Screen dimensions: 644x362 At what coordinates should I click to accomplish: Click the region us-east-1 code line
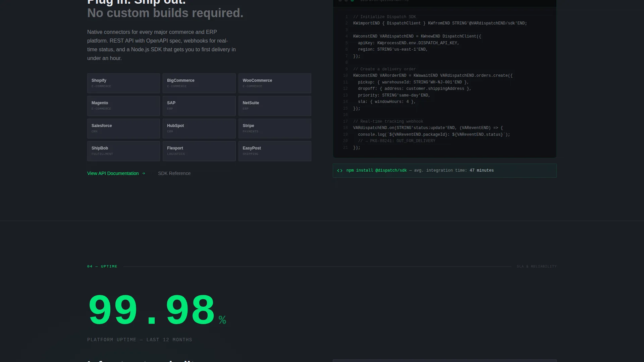point(393,49)
